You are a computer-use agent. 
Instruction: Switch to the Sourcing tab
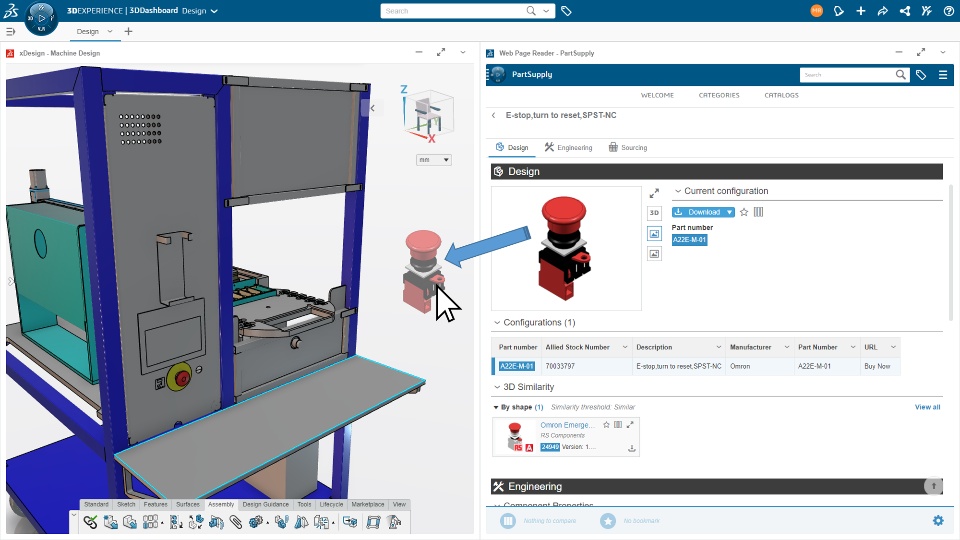point(628,148)
